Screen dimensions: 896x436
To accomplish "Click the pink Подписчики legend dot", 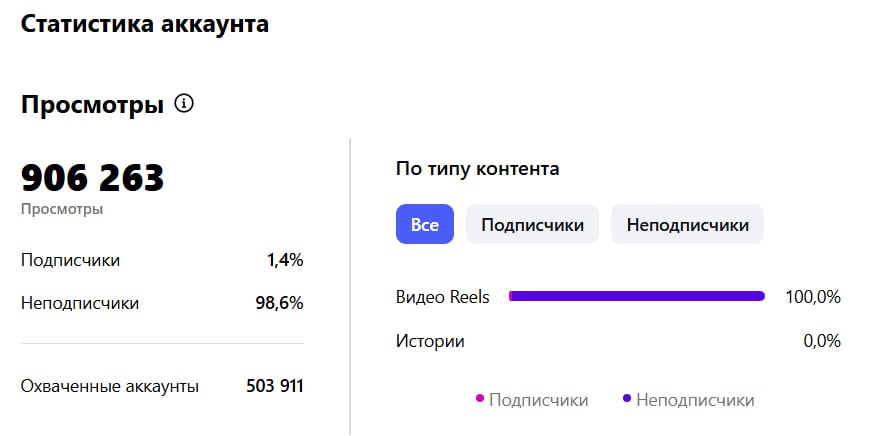I will pyautogui.click(x=480, y=399).
